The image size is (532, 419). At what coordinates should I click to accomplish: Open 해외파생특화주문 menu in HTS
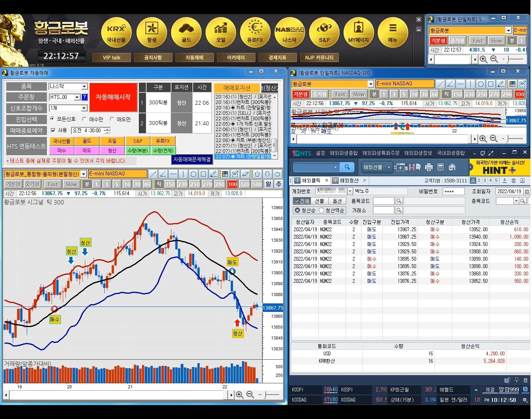point(381,153)
